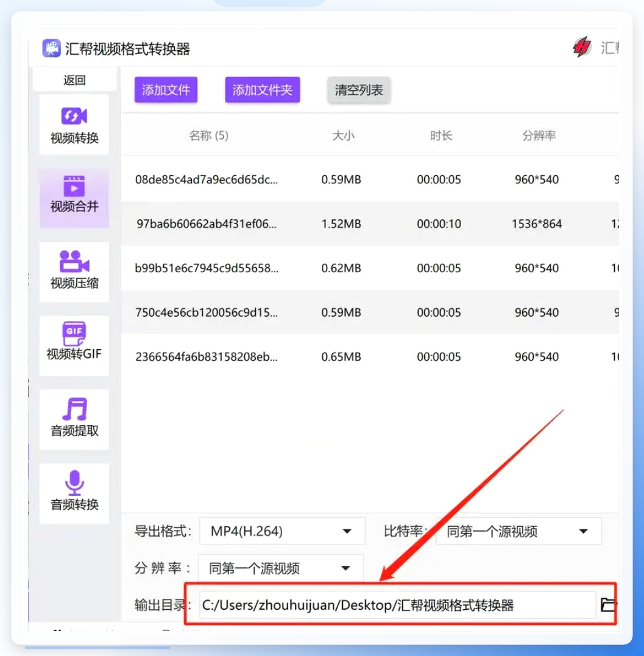This screenshot has height=656, width=644.
Task: Click the 00:00:10 duration cell
Action: point(439,224)
